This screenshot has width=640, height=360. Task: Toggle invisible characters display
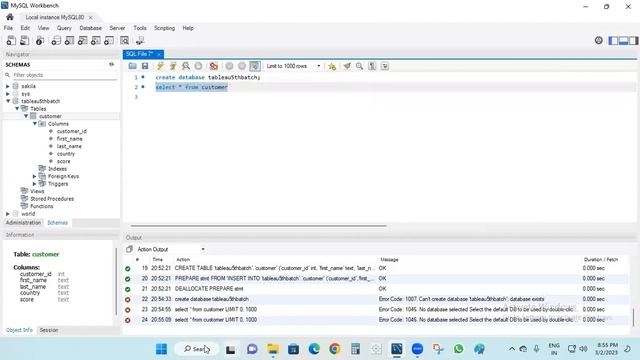[372, 66]
